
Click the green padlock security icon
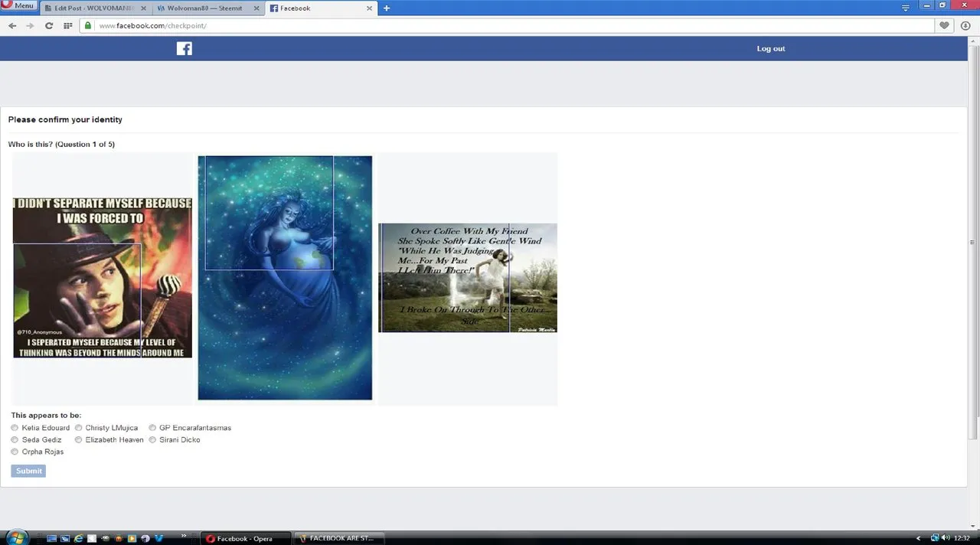[89, 25]
